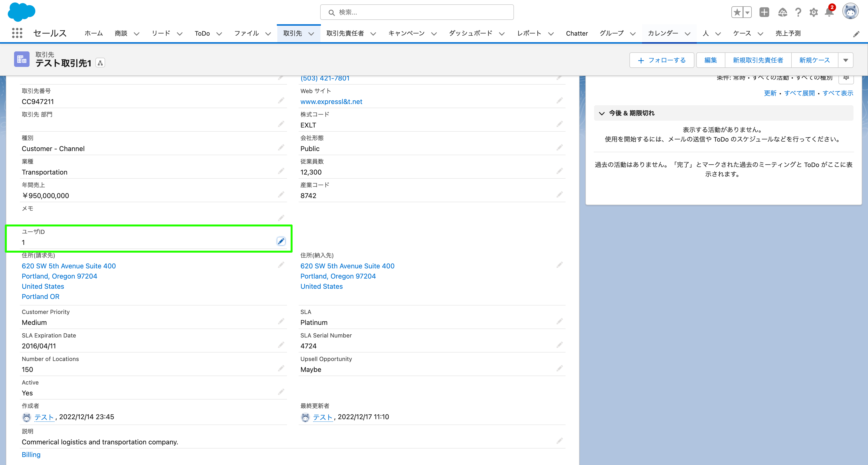Expand more actions beside 新規ケース
868x465 pixels.
(x=846, y=60)
